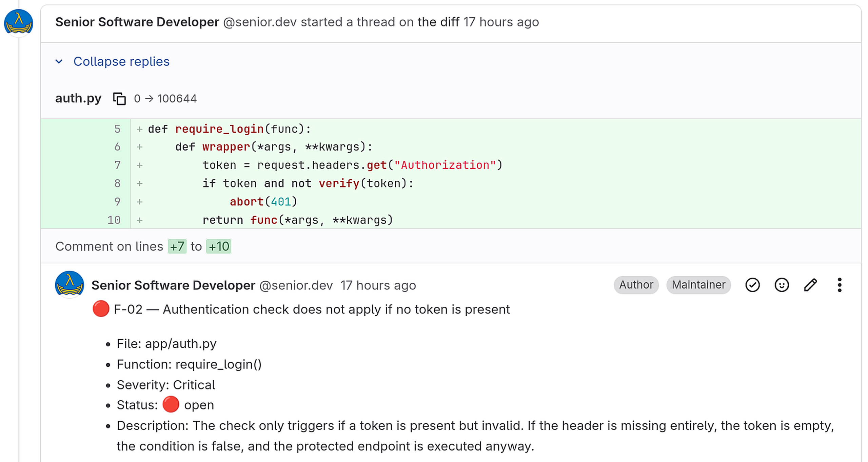This screenshot has width=868, height=462.
Task: Click the @senior.dev handle in the comment
Action: [296, 285]
